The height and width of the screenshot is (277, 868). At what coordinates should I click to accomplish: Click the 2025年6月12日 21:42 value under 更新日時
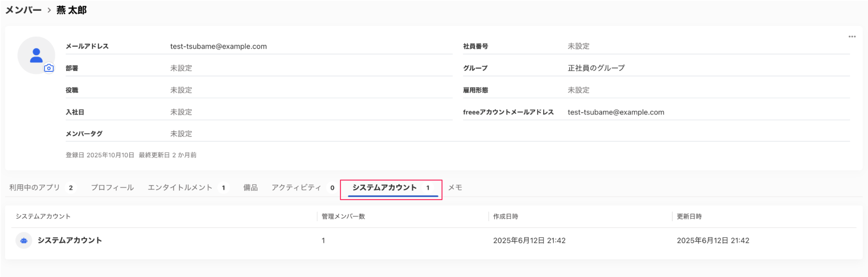click(x=713, y=240)
